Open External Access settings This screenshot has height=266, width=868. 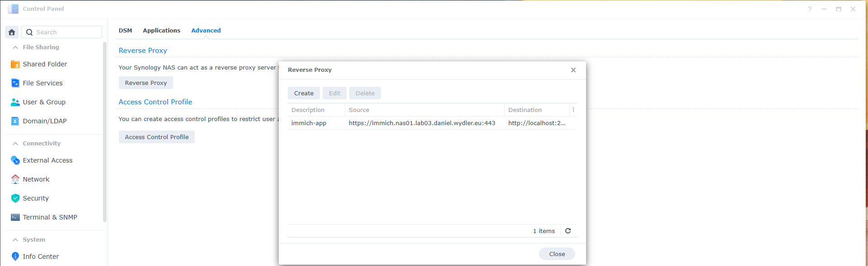(x=47, y=160)
